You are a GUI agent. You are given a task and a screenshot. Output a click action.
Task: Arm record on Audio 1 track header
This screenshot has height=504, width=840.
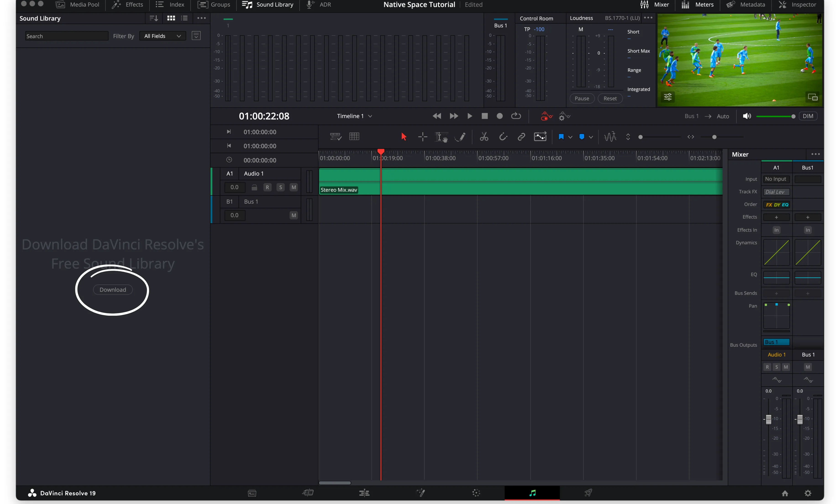pos(267,187)
